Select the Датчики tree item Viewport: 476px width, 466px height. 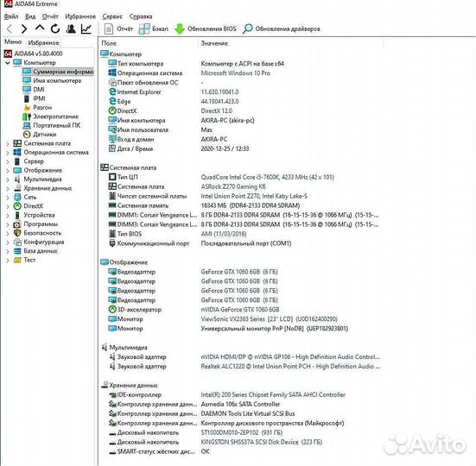(40, 135)
